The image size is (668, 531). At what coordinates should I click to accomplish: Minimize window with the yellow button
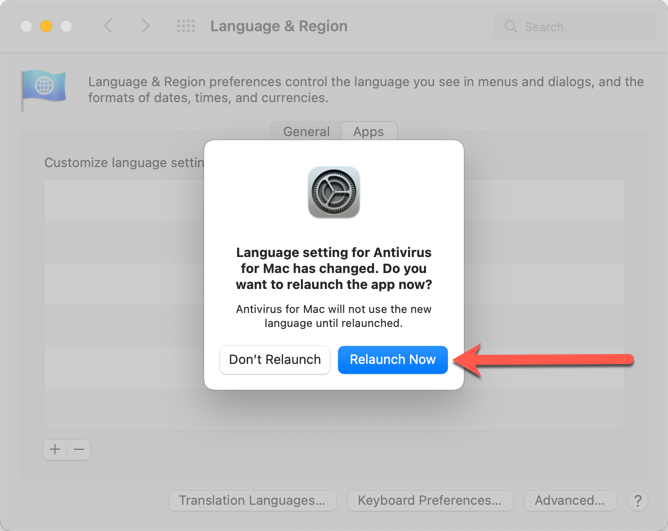click(46, 26)
